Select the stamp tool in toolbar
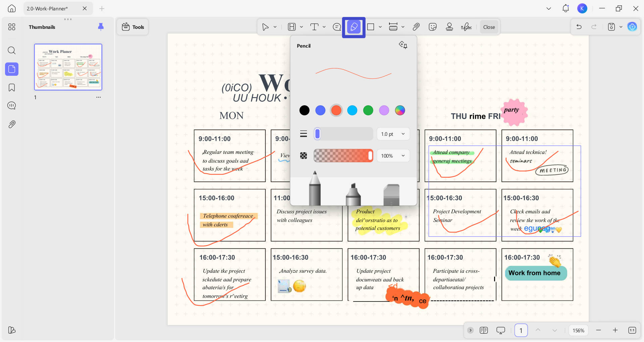 pos(449,27)
